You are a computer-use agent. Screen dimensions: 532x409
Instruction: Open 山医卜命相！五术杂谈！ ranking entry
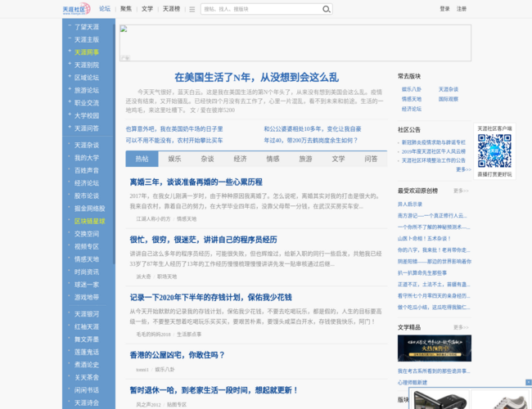[424, 238]
